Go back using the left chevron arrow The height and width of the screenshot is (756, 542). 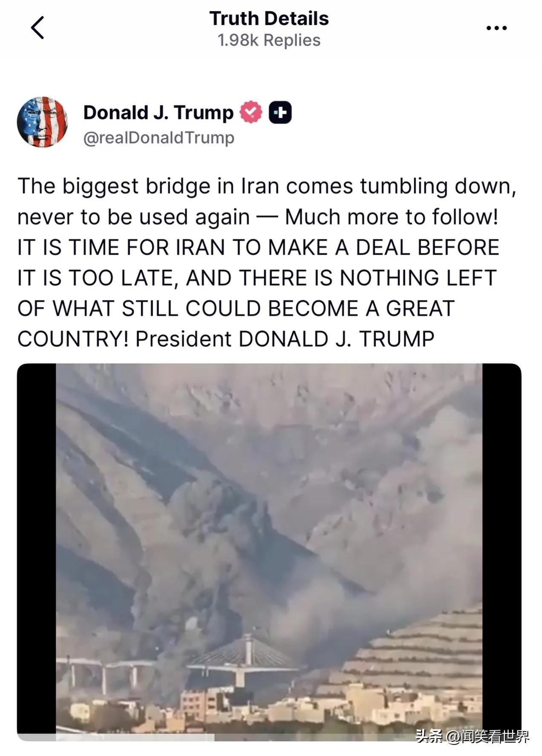click(37, 28)
